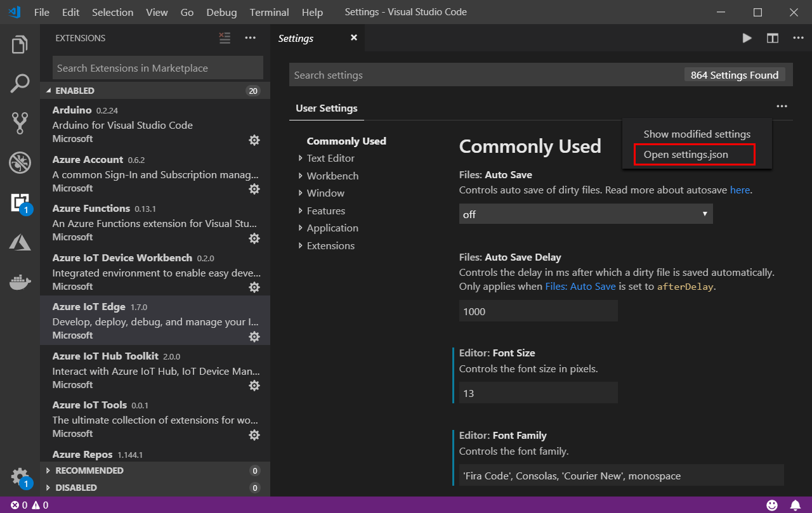Select the Azure Repos extension entry
The image size is (812, 513).
point(155,454)
